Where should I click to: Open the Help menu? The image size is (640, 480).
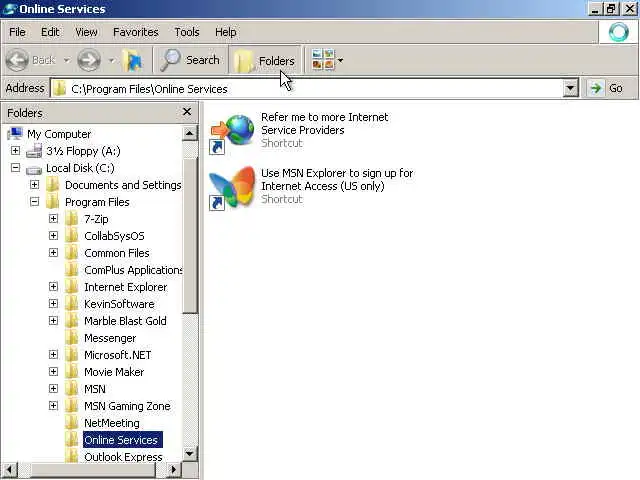(x=225, y=32)
